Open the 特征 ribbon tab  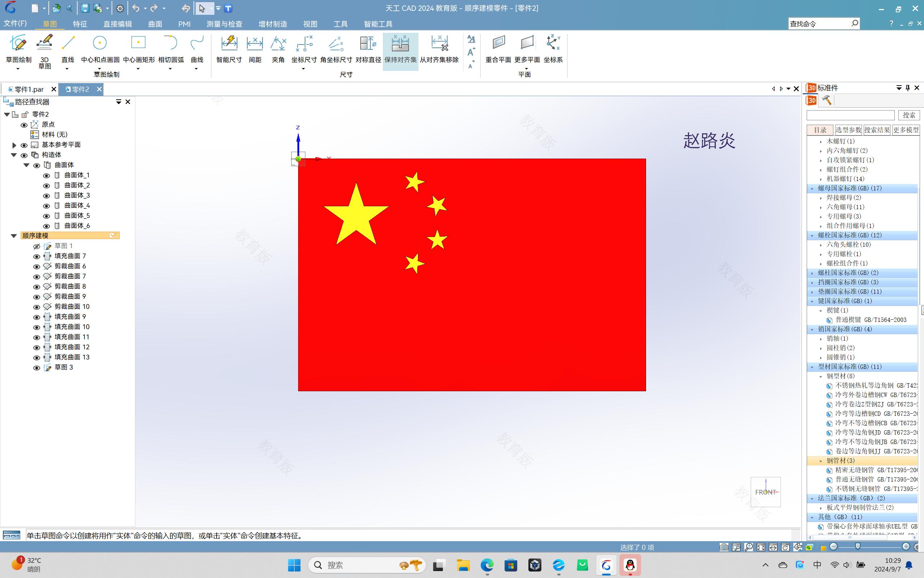[x=80, y=24]
